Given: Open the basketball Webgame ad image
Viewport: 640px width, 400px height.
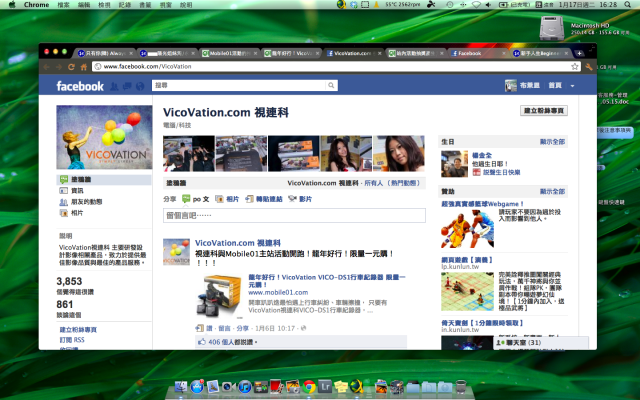Looking at the screenshot, I should pyautogui.click(x=467, y=229).
